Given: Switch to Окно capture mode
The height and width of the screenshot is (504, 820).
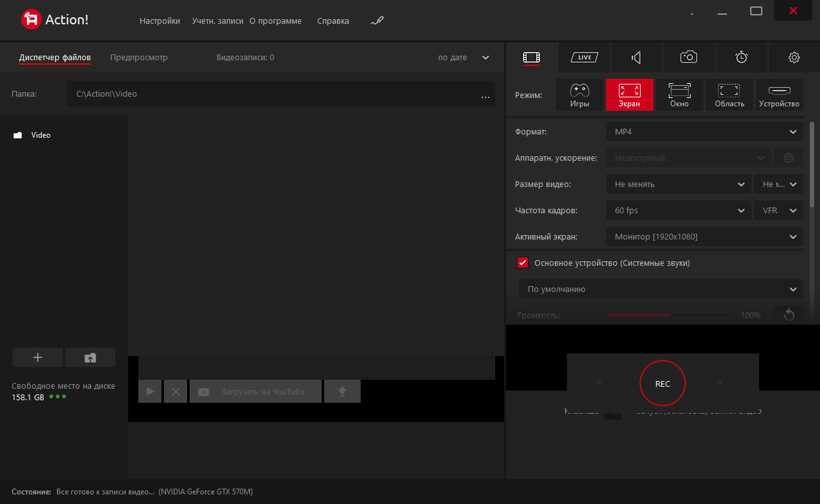Looking at the screenshot, I should (x=679, y=95).
